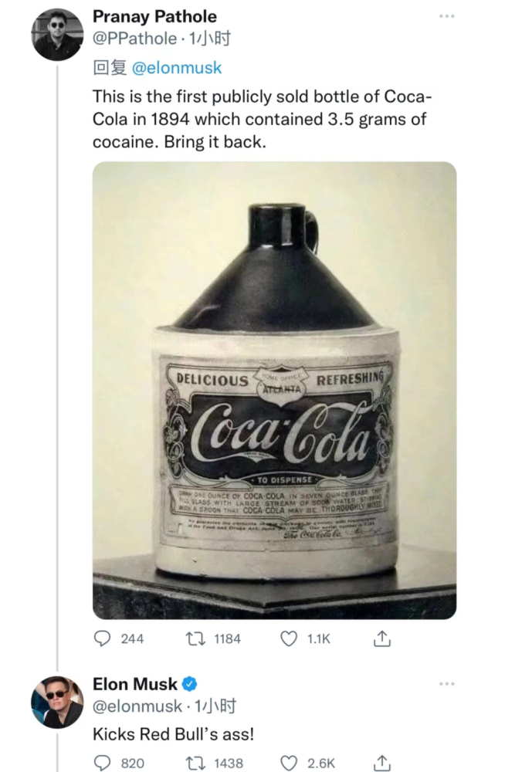532x772 pixels.
Task: Reply to Elon Musk's tweet
Action: 103,763
